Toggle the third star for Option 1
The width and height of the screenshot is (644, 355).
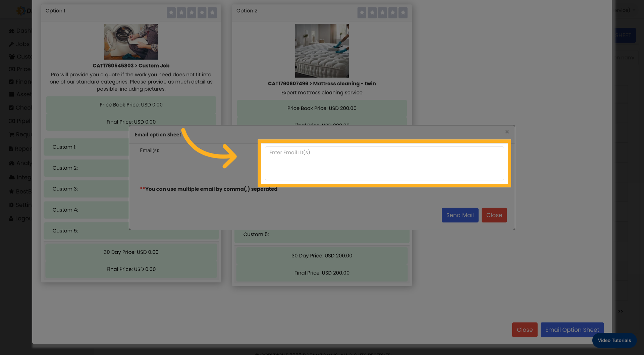(192, 13)
